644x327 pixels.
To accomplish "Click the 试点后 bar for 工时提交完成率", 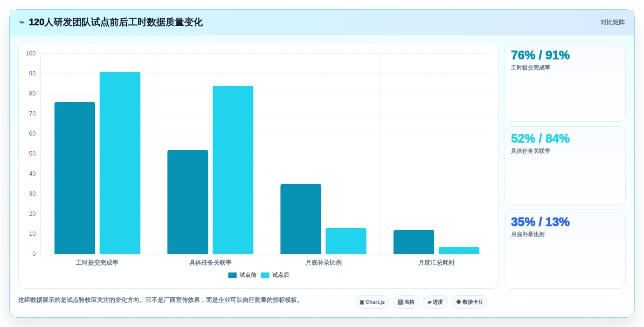I will pos(120,163).
